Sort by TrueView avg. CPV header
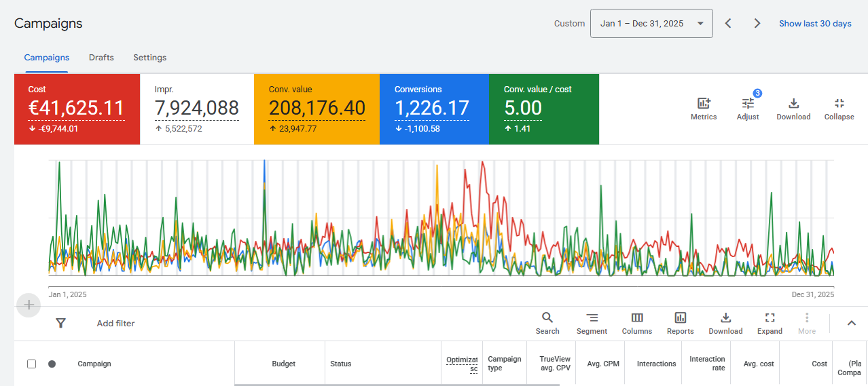Viewport: 868px width, 386px height. click(x=555, y=364)
